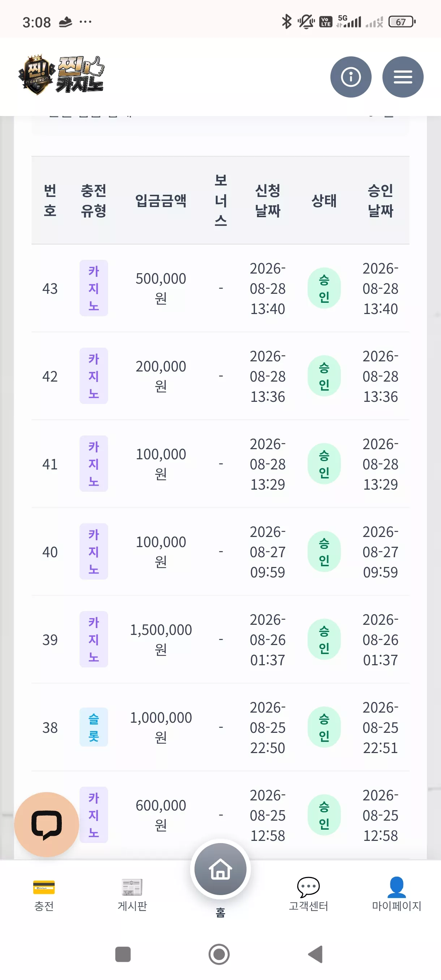441x980 pixels.
Task: Tap the casino logo in header
Action: (61, 75)
